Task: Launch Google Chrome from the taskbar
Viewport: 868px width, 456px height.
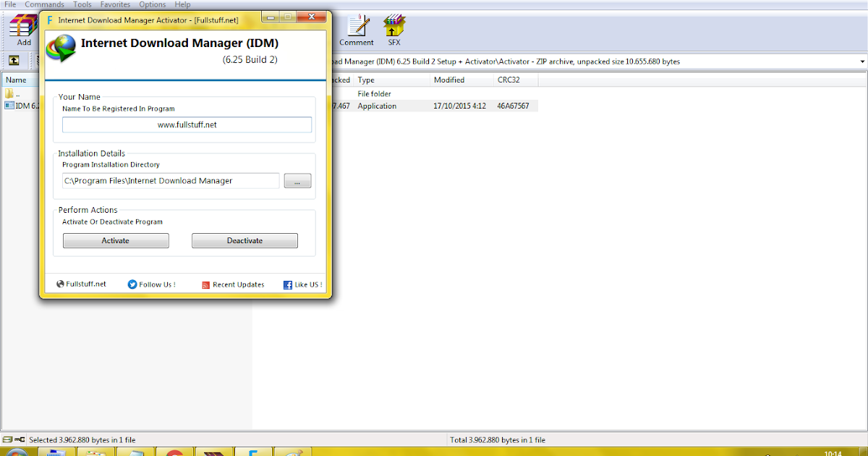Action: [174, 452]
